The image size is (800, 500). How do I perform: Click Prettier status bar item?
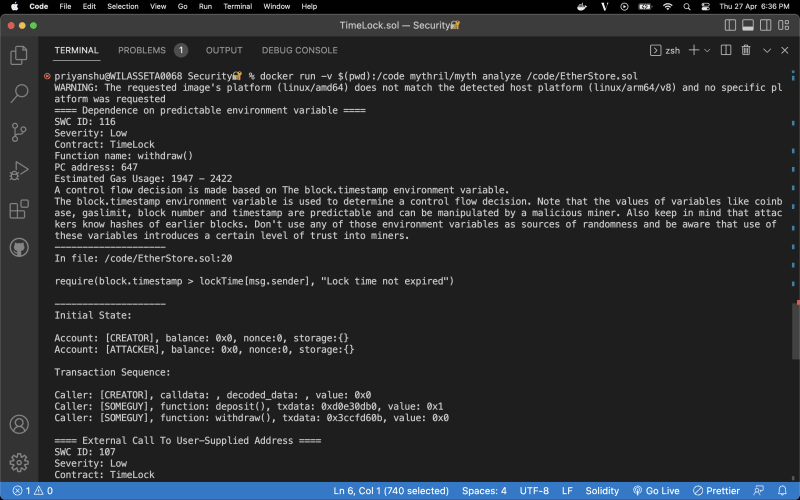click(x=716, y=491)
